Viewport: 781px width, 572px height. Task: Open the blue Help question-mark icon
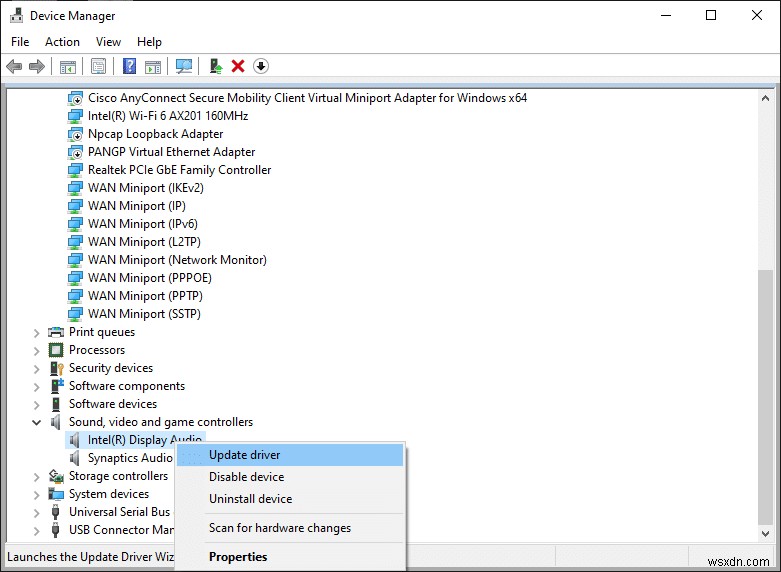pos(130,66)
